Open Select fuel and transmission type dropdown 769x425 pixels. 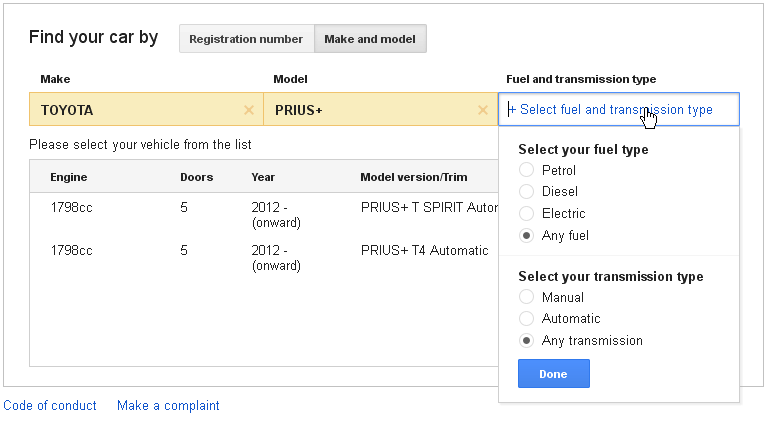(619, 109)
